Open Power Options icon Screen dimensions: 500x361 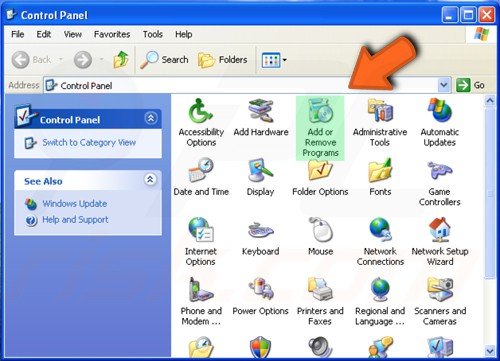[260, 289]
